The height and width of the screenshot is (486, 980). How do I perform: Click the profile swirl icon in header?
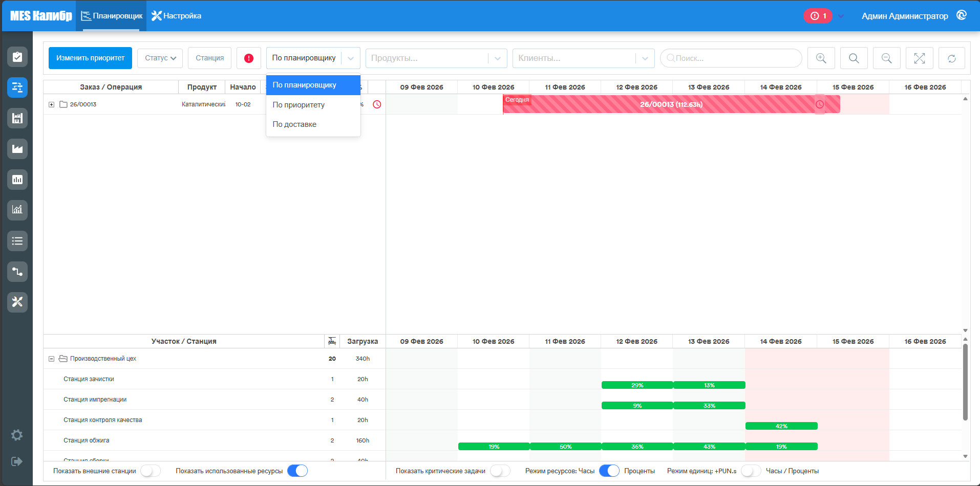[962, 15]
